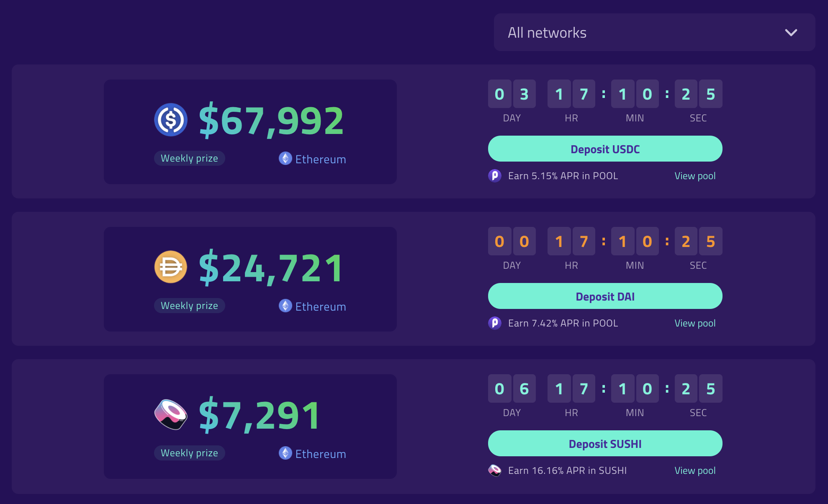
Task: Click the POOL icon next to 5.15% APR
Action: 495,176
